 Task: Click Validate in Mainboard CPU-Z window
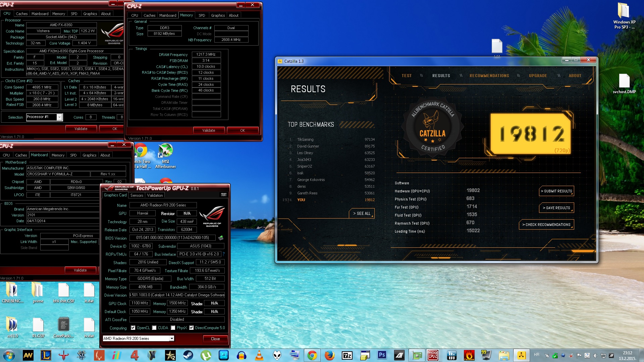(80, 270)
